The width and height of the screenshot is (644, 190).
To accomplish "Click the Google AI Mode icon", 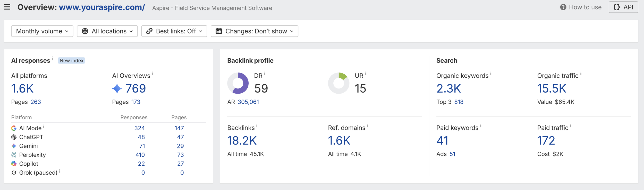I will [14, 128].
